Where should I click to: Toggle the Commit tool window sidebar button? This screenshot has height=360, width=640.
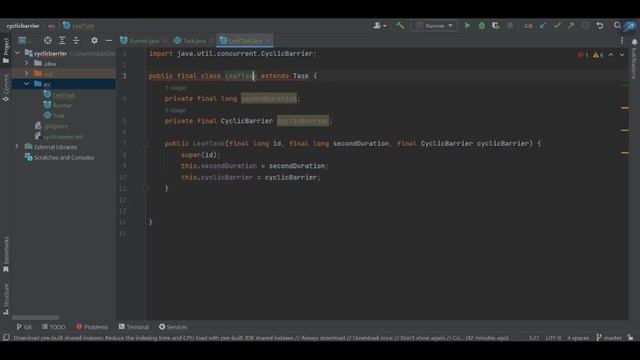tap(6, 87)
